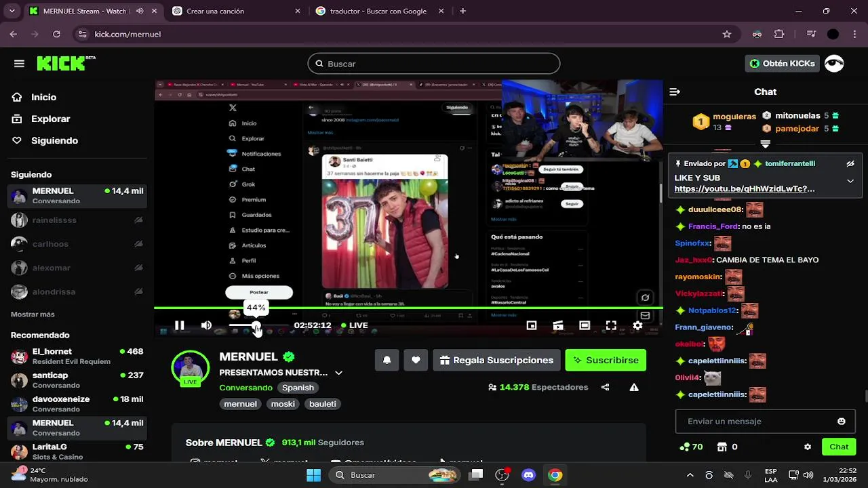
Task: Open the Conversando category link
Action: click(245, 388)
